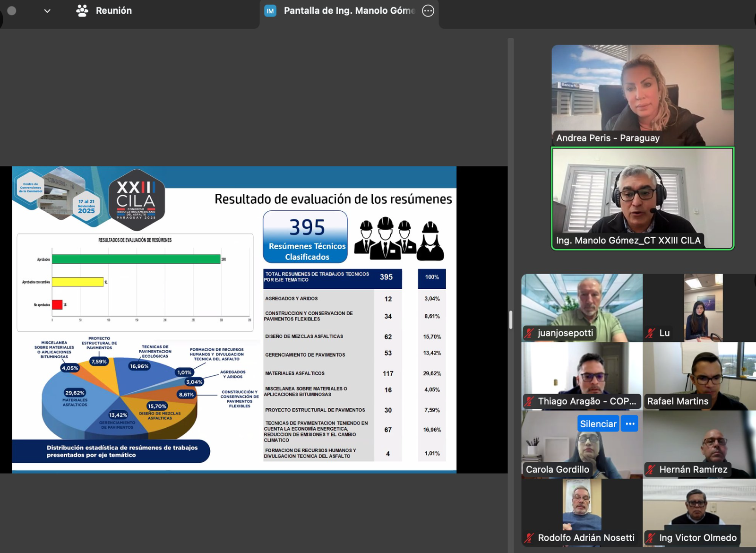Open the circled ellipsis screen share options
This screenshot has width=756, height=553.
pos(428,11)
